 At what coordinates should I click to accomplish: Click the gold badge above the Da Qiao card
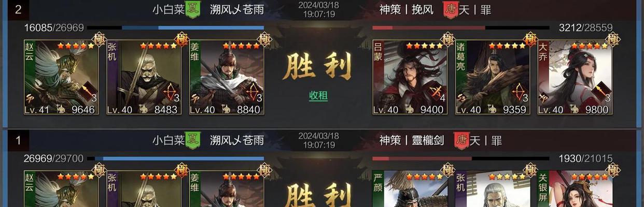(613, 40)
